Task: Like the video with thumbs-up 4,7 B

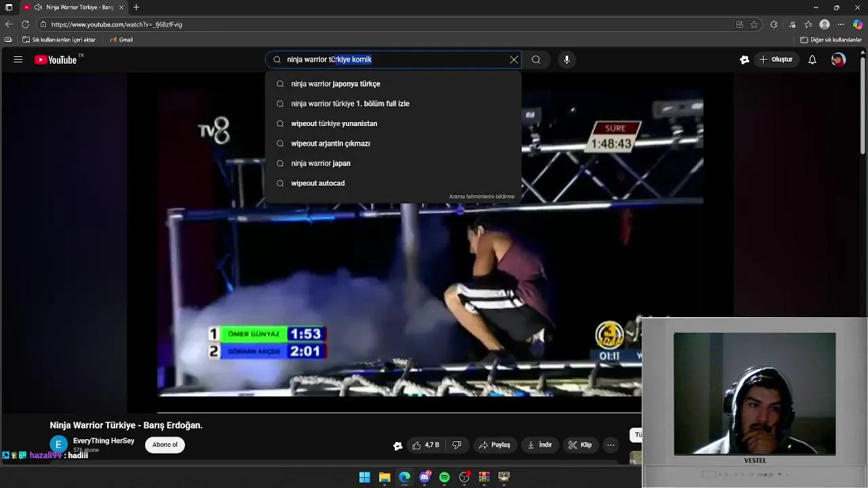Action: pos(426,445)
